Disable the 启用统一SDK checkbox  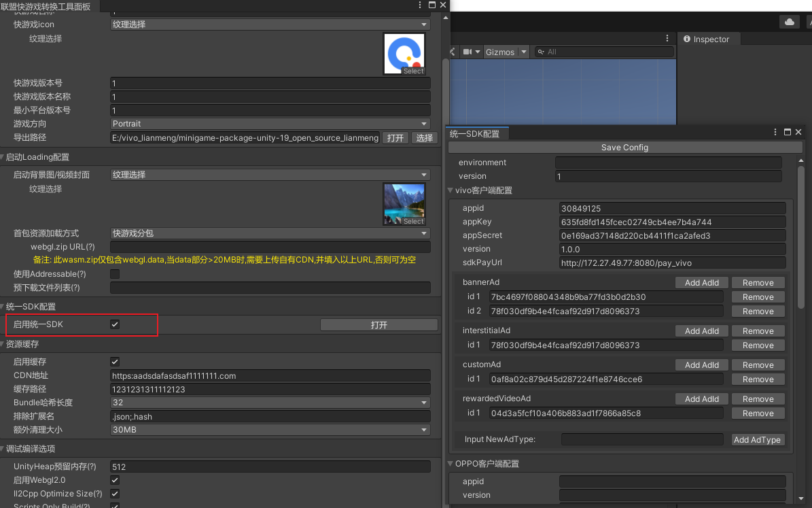click(115, 325)
